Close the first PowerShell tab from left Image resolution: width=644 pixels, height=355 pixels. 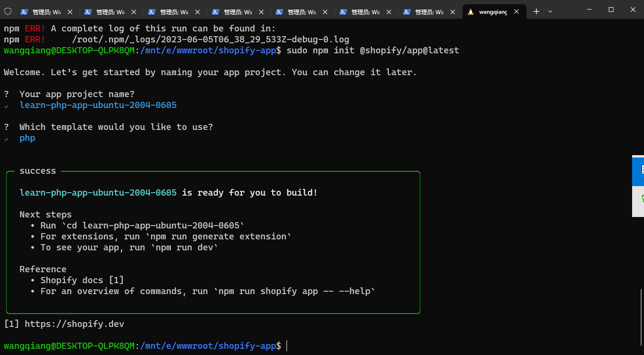70,12
